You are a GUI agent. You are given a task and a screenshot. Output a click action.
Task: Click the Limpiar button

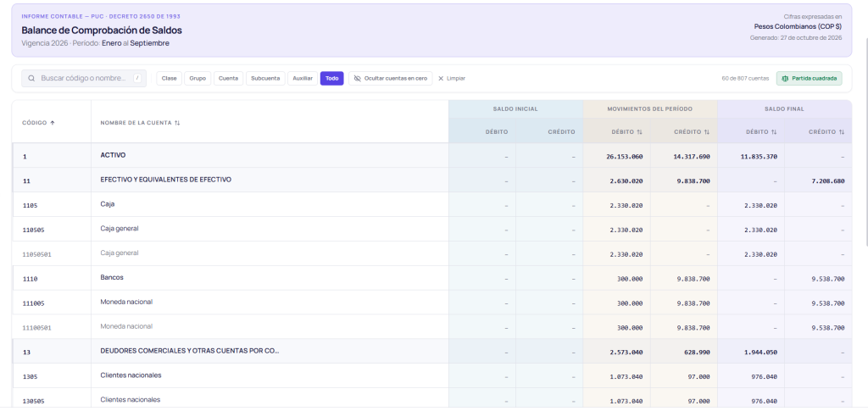click(x=452, y=79)
